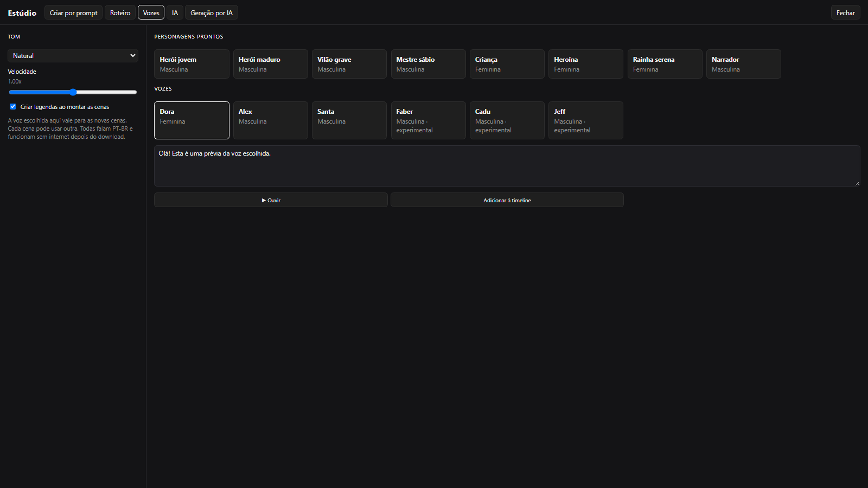Choose the Faber experimental voice
The image size is (868, 488).
click(x=428, y=120)
